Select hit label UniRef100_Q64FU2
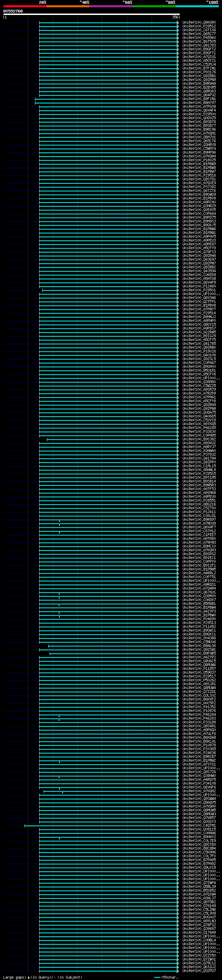Viewport: 222px width, 980px height. tap(199, 95)
